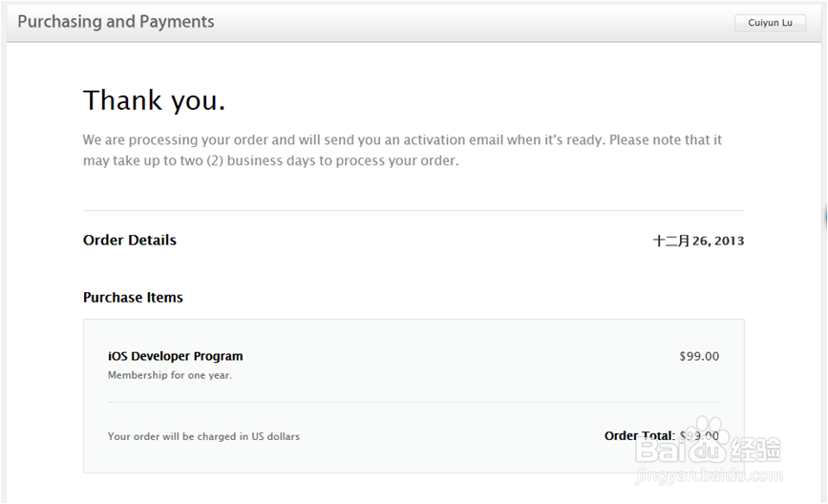The width and height of the screenshot is (828, 504).
Task: Click the order date 26, 2013
Action: tap(717, 241)
